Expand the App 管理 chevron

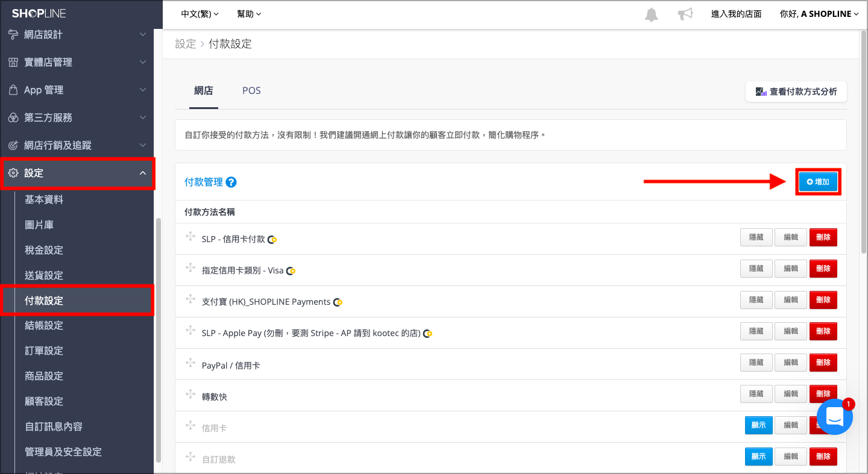tap(143, 90)
